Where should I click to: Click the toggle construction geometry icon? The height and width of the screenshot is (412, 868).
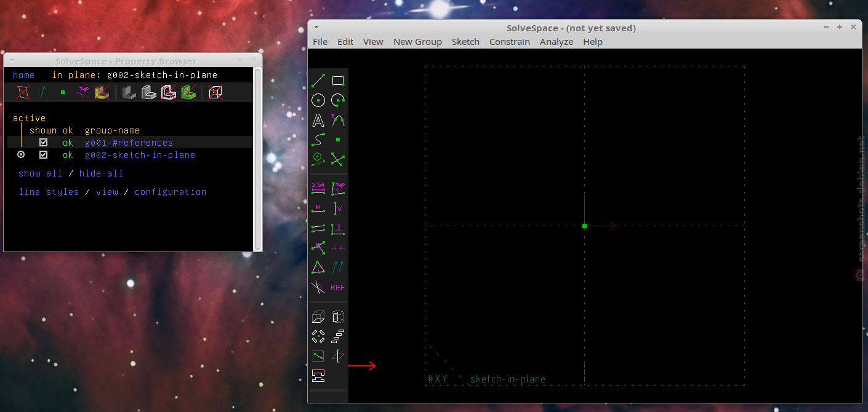[x=318, y=159]
